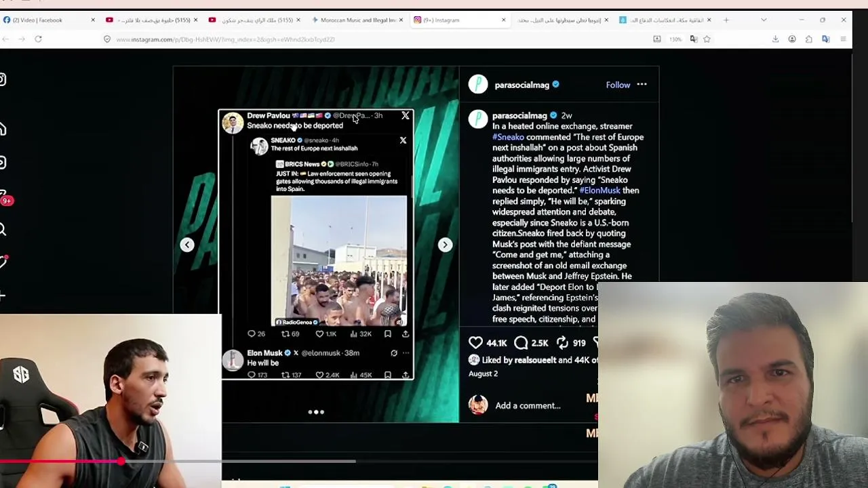The image size is (868, 488).
Task: Open the post's three-dot more options menu
Action: click(642, 85)
